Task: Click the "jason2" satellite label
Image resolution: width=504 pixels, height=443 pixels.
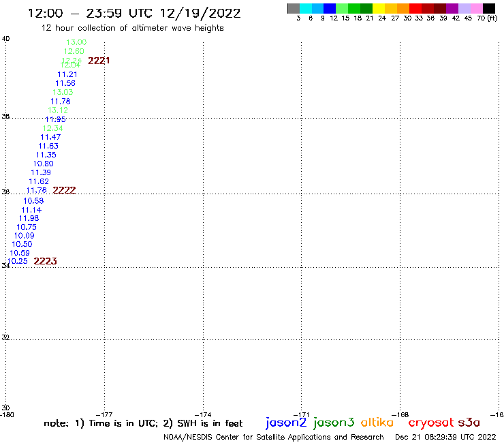Action: [x=286, y=423]
